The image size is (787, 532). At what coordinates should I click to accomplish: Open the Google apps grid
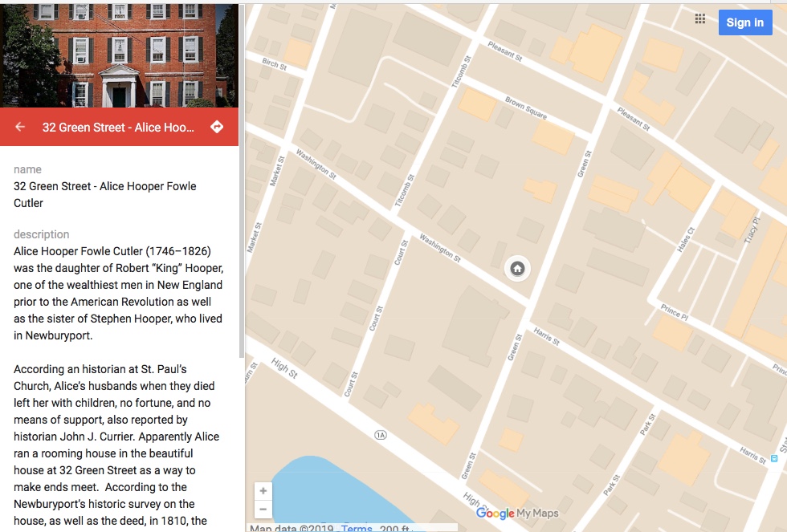[x=700, y=20]
